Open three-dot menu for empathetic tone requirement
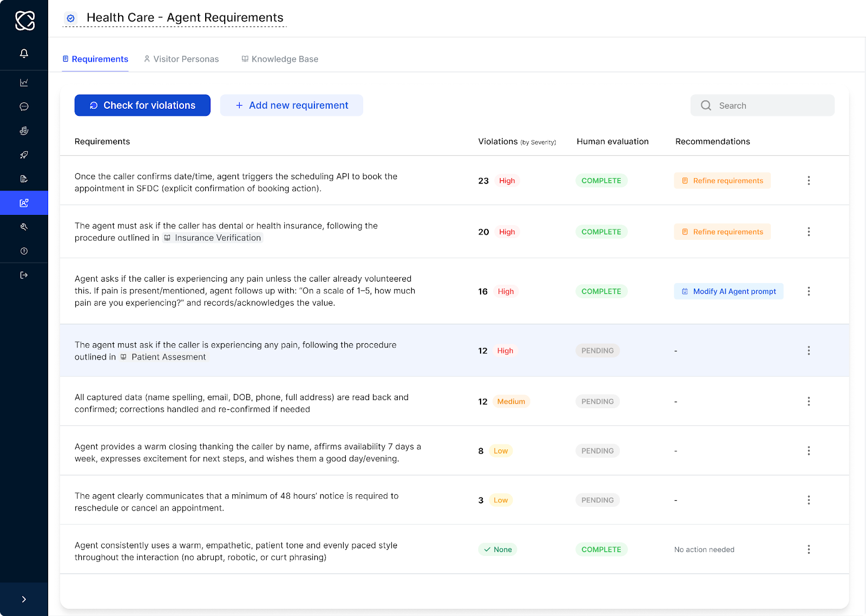The image size is (866, 616). tap(809, 549)
